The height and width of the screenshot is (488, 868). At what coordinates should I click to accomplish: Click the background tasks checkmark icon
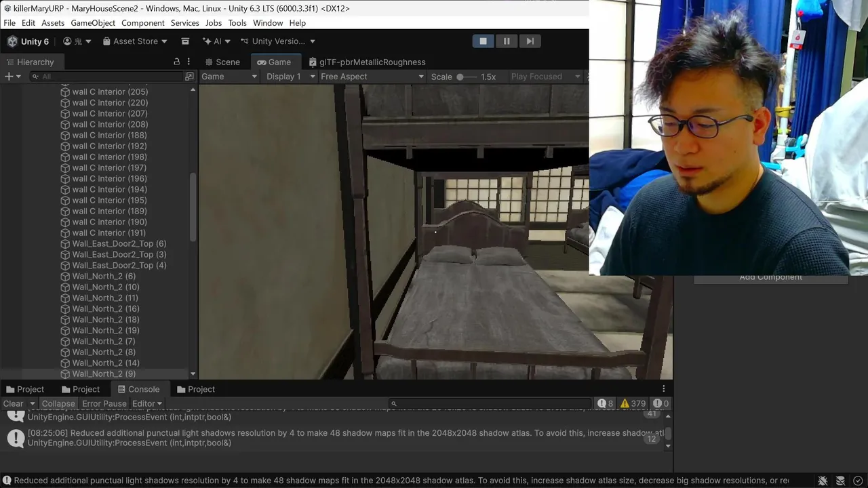click(859, 481)
